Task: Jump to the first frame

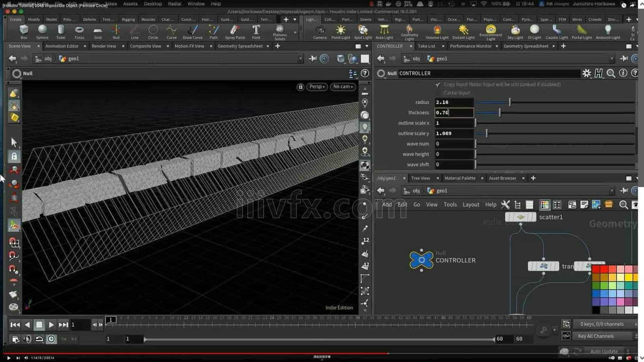Action: coord(15,325)
